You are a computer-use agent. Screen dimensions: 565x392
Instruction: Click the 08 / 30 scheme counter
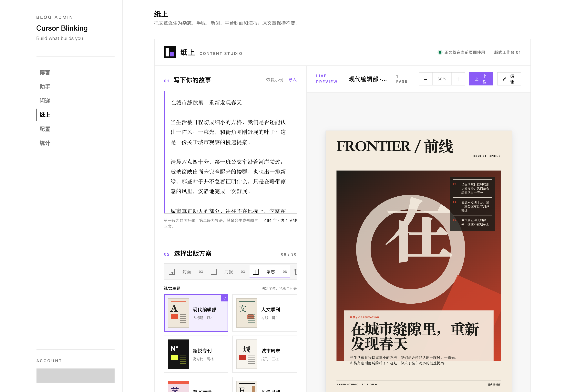(289, 254)
